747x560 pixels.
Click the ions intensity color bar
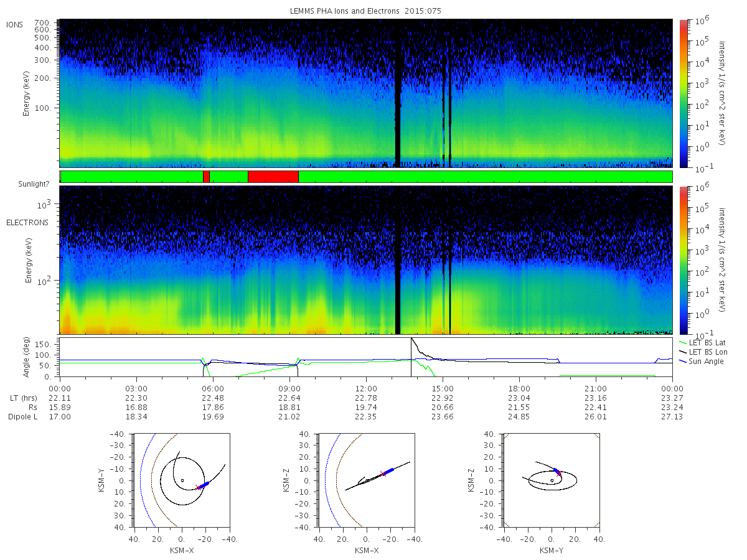point(684,93)
